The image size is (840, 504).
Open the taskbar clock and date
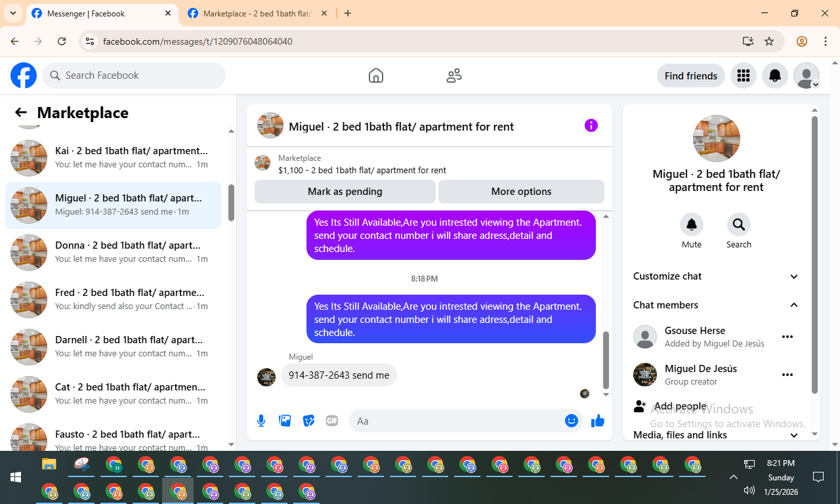coord(781,477)
